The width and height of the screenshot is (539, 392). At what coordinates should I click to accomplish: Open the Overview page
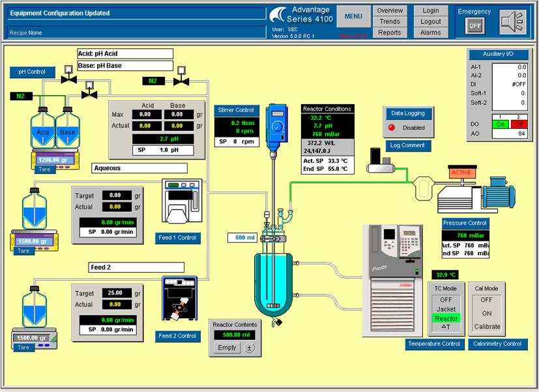[390, 10]
